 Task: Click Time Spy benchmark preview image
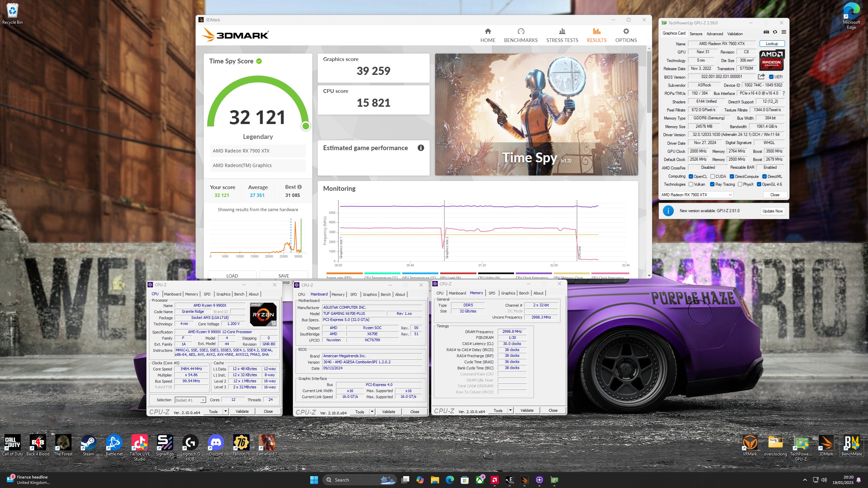536,115
